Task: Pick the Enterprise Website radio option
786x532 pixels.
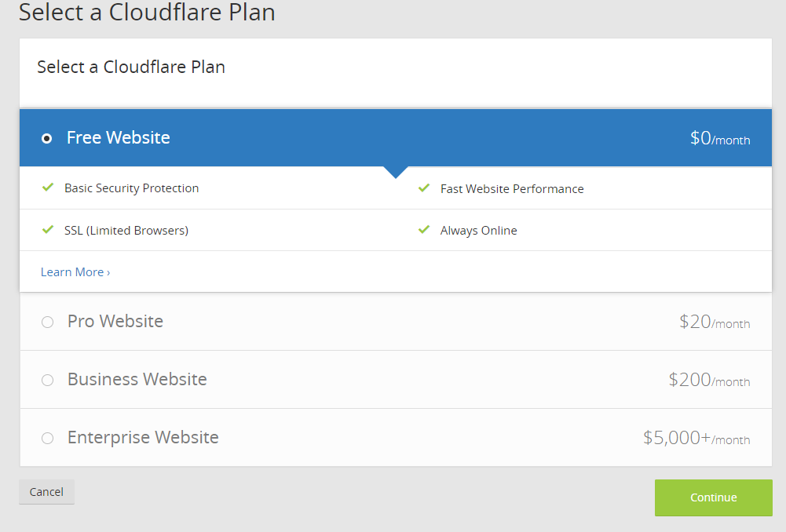Action: (x=47, y=438)
